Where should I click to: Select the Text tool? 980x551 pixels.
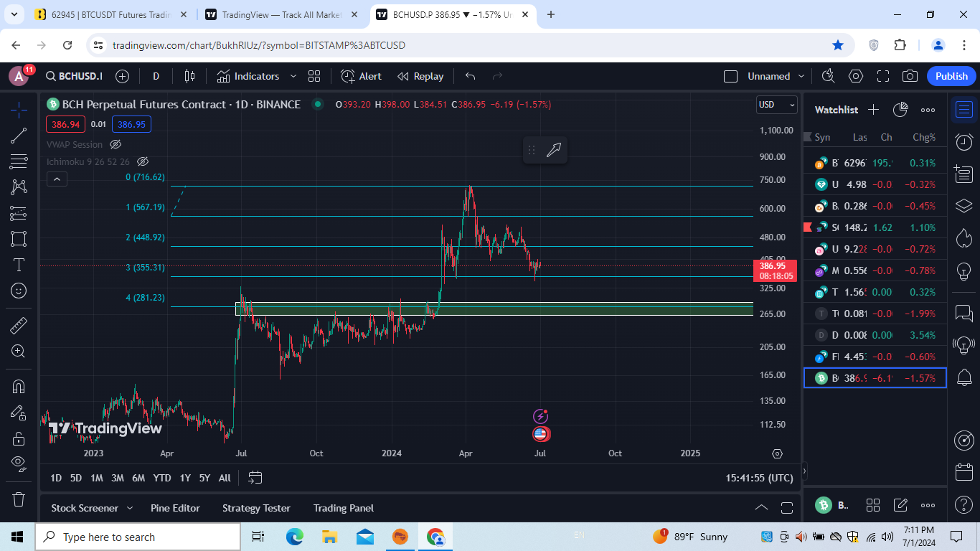coord(19,265)
